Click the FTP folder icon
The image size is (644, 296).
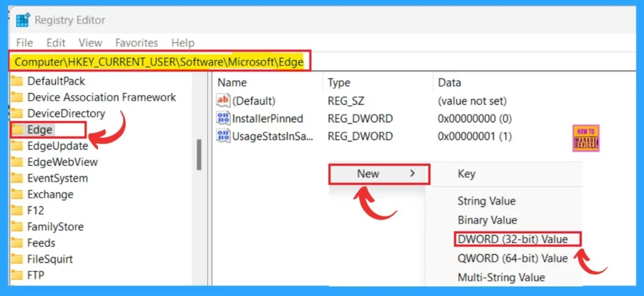17,275
